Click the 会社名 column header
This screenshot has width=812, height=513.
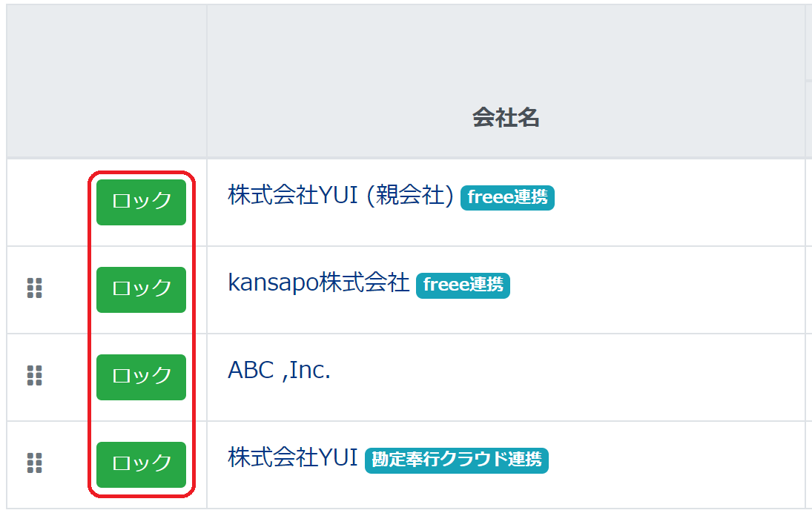(506, 117)
